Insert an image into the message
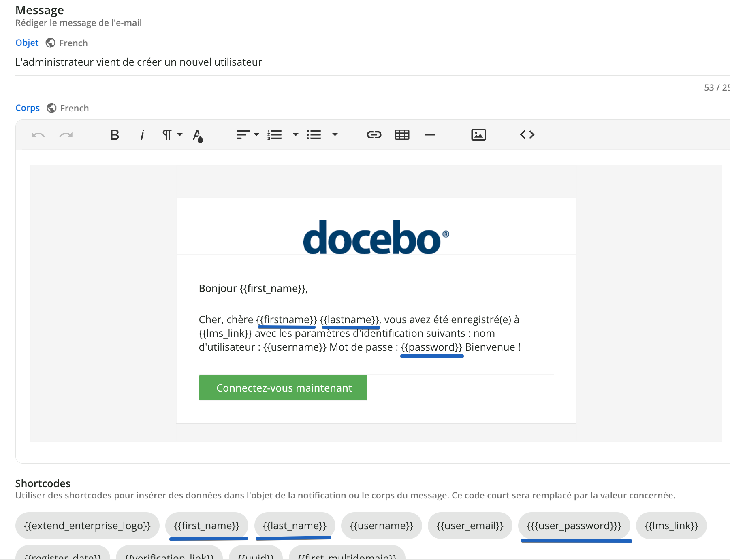This screenshot has height=560, width=730. click(478, 135)
